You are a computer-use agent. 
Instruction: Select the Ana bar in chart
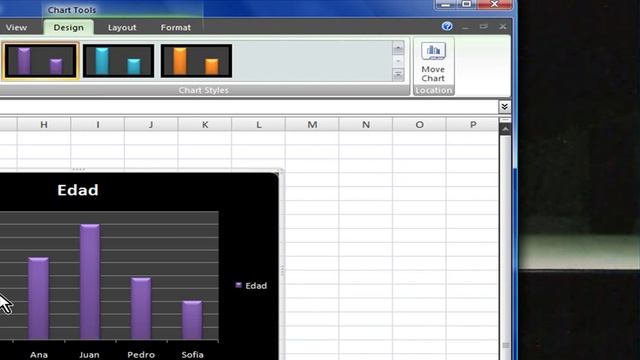[x=38, y=298]
